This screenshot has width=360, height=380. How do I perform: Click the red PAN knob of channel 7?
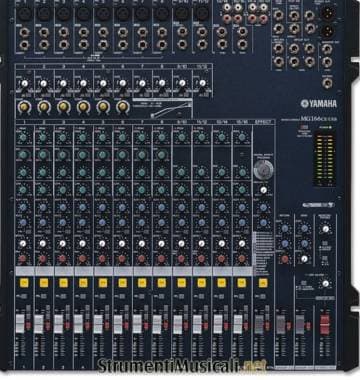click(x=142, y=258)
